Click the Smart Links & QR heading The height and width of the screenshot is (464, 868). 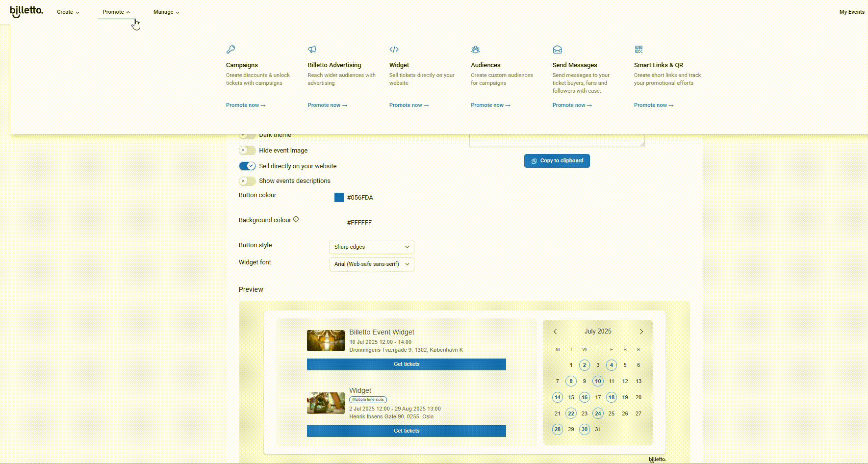659,65
